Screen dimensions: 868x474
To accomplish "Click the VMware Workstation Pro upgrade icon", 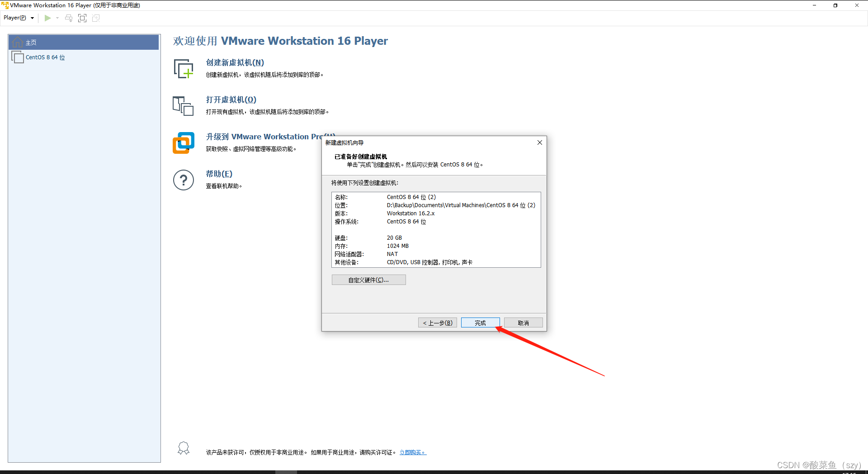I will click(184, 143).
